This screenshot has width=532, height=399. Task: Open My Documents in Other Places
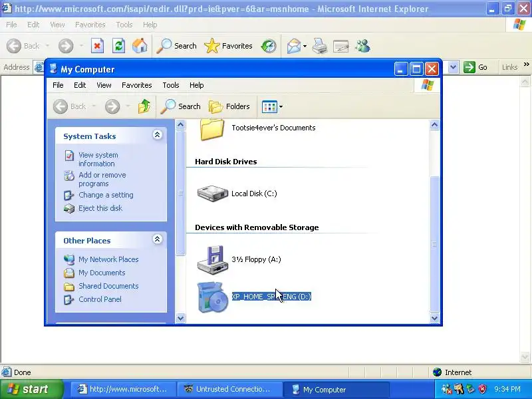(x=102, y=273)
